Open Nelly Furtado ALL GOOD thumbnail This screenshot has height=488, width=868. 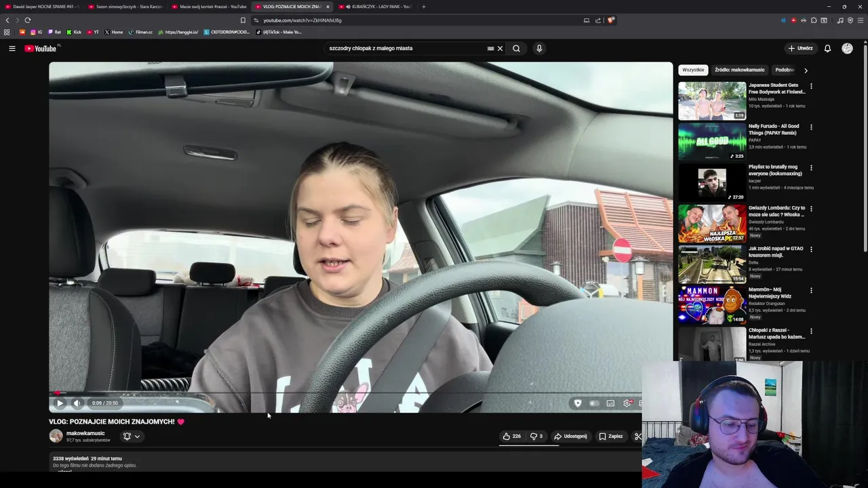(712, 142)
